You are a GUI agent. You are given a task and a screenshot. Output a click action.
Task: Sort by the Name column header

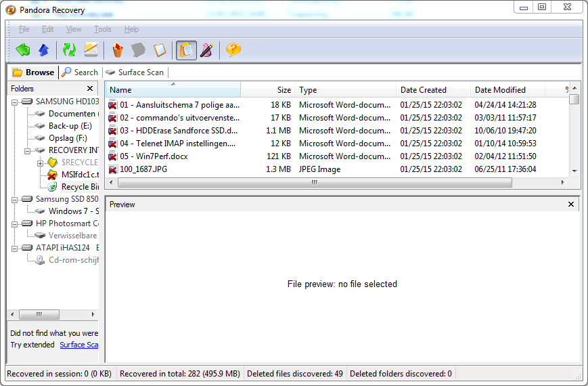point(173,90)
